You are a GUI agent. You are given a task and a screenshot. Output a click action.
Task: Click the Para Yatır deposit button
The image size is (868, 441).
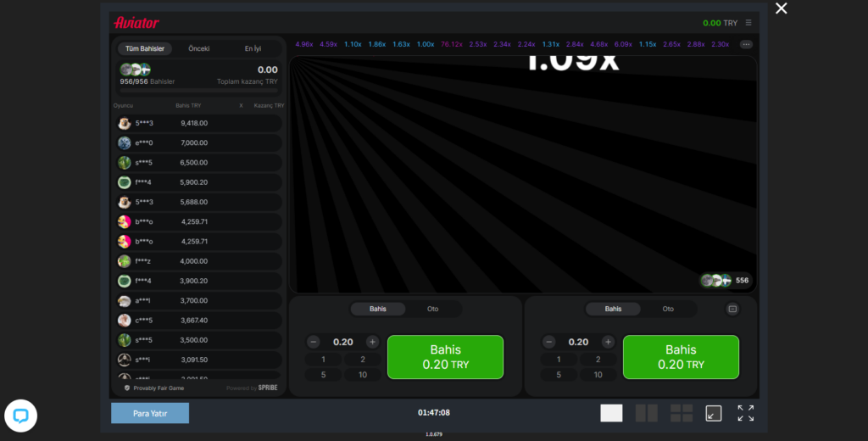click(150, 413)
